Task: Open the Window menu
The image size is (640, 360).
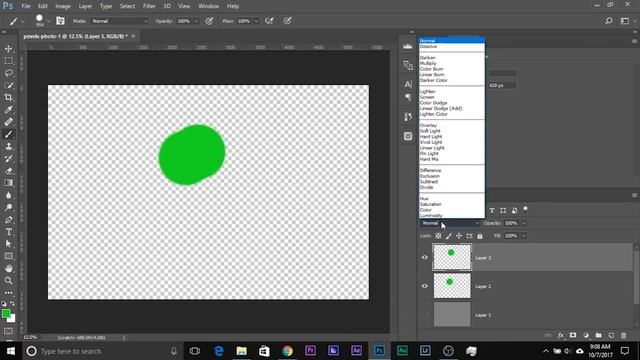Action: tap(209, 6)
